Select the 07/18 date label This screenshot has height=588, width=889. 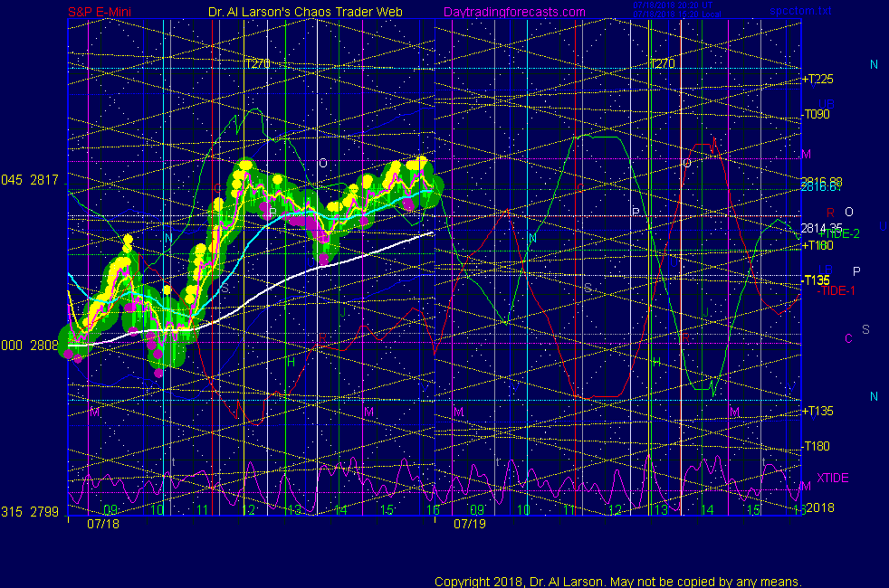(103, 524)
